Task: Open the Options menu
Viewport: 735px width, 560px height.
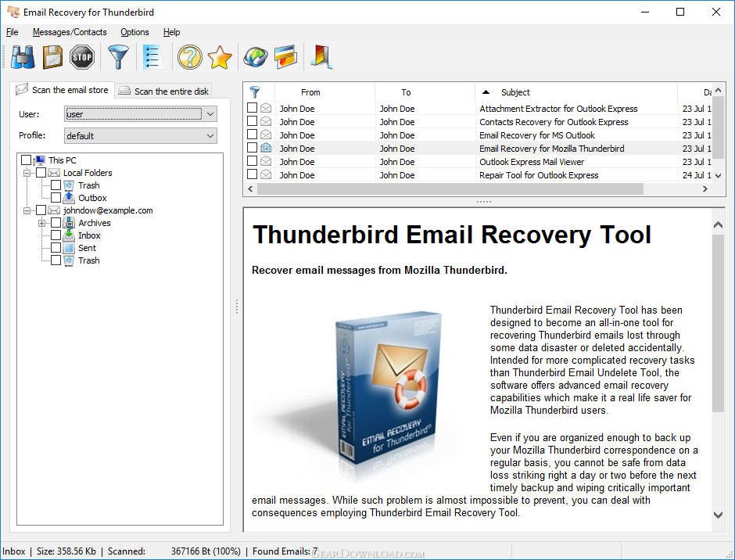Action: (x=134, y=32)
